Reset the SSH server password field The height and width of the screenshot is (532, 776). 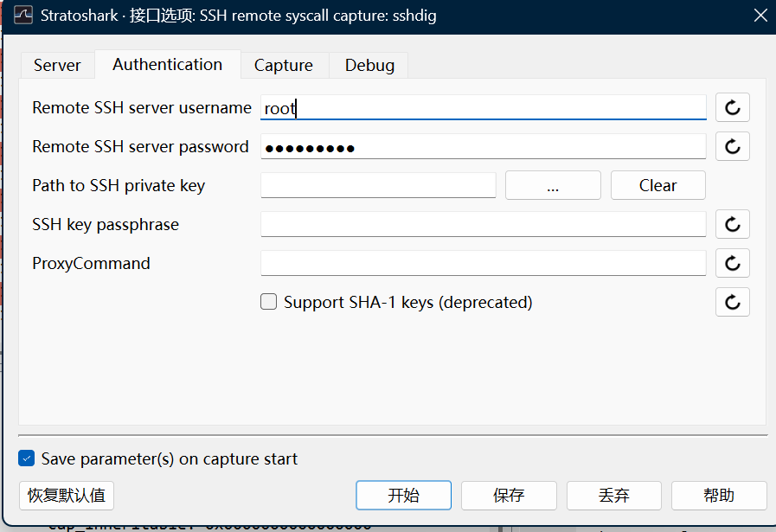click(733, 146)
